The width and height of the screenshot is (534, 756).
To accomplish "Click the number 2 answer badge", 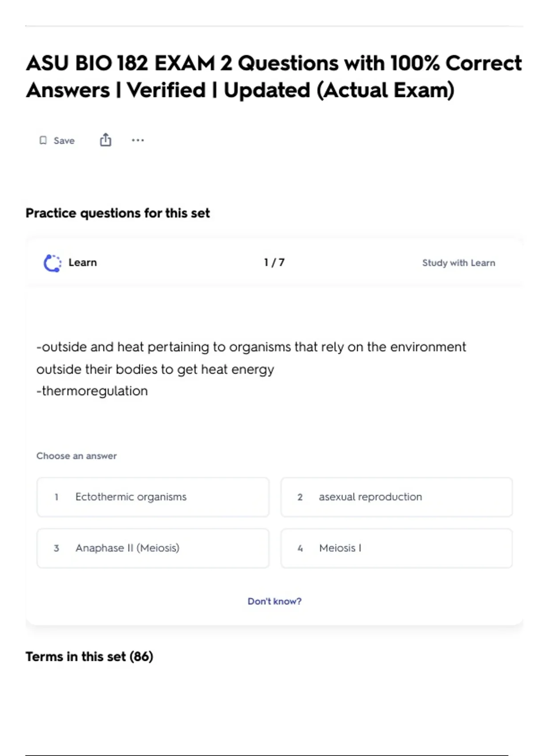I will pyautogui.click(x=300, y=497).
